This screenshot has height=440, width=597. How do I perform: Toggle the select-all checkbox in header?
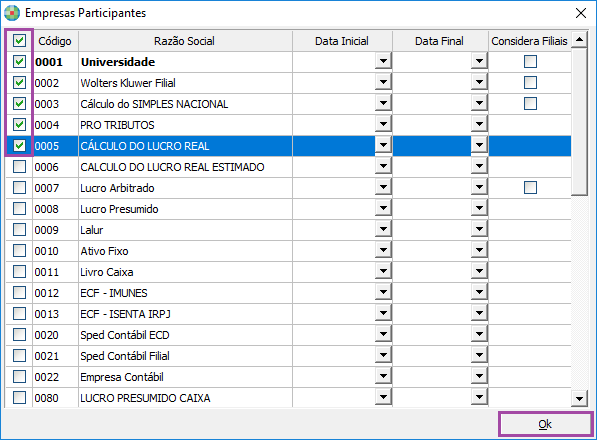[19, 40]
